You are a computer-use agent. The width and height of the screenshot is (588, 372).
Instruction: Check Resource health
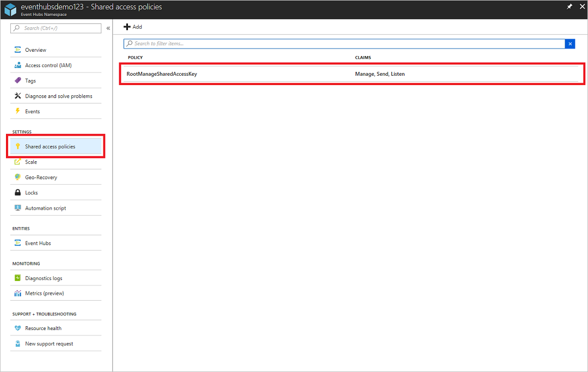(56, 328)
